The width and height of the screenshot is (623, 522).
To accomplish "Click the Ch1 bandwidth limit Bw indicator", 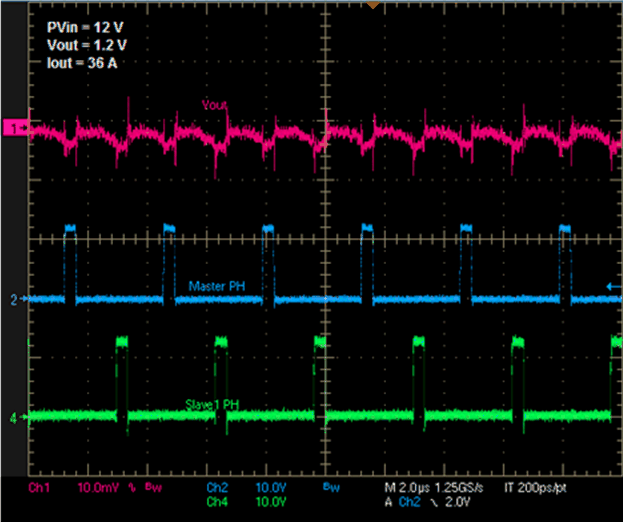I will tap(154, 487).
